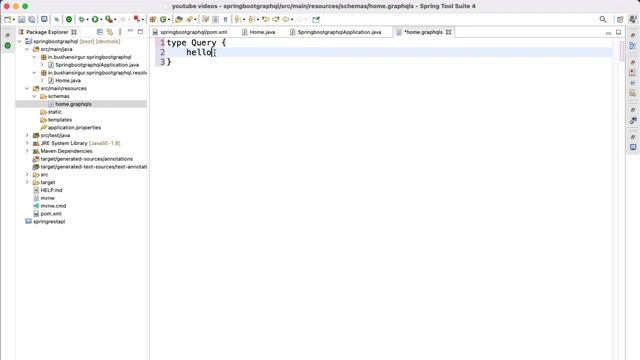Image resolution: width=640 pixels, height=360 pixels.
Task: Click the magnifier search icon at top right
Action: (x=603, y=19)
